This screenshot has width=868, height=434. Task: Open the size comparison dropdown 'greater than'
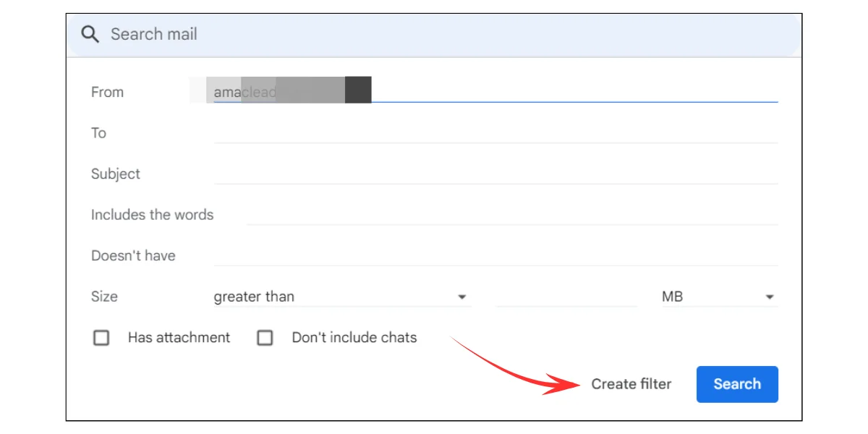point(342,297)
